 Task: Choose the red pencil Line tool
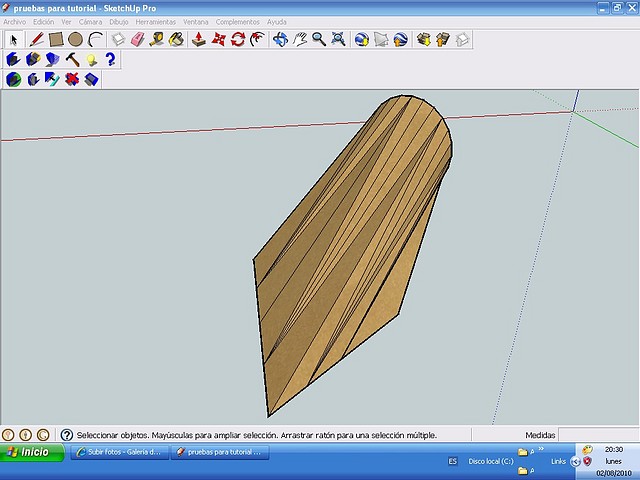[x=36, y=40]
